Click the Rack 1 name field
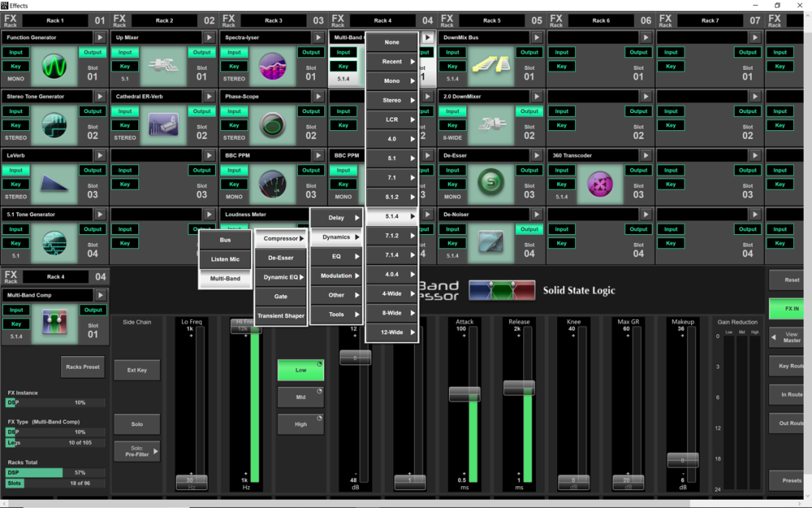812x508 pixels. [56, 21]
